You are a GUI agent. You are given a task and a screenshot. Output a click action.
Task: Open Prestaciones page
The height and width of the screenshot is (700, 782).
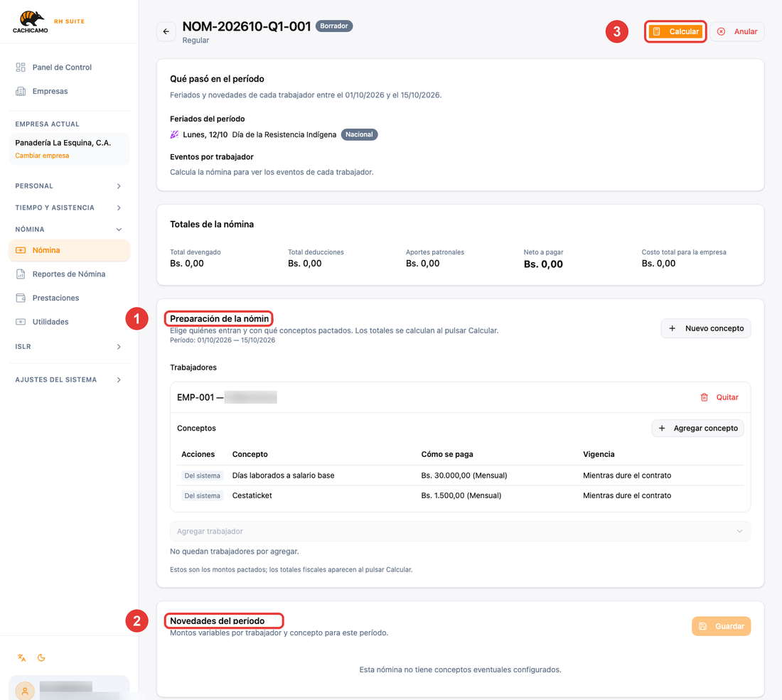point(69,298)
